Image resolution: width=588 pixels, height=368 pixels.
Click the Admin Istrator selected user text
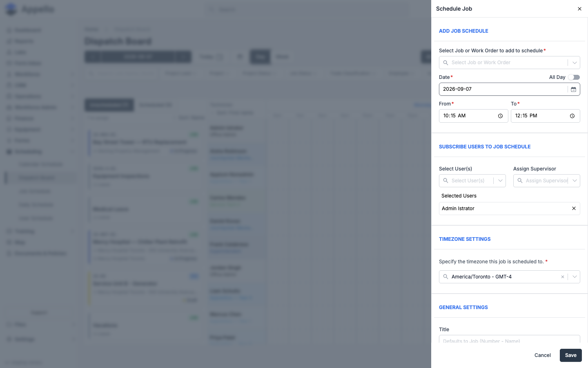click(x=458, y=209)
